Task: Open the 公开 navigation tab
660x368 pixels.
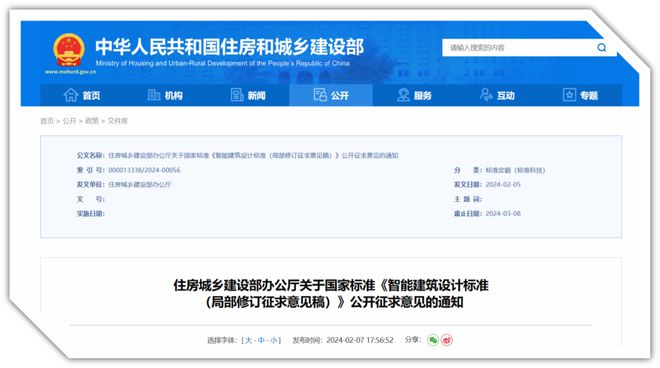Action: click(x=331, y=95)
